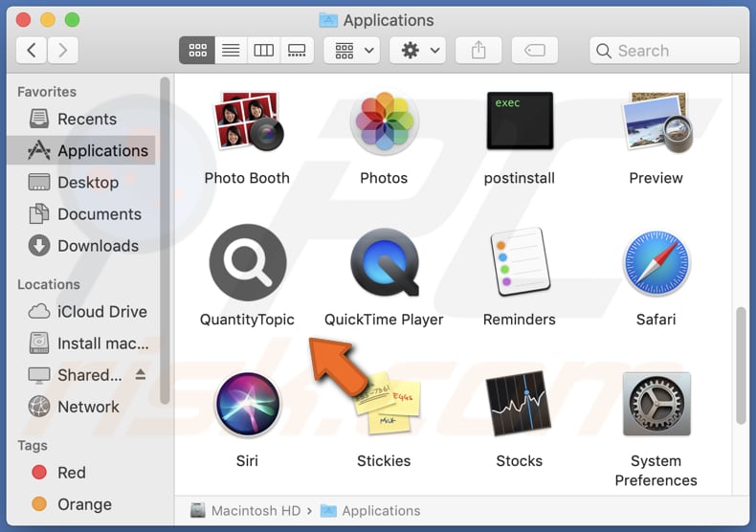Open the Siri app icon

pyautogui.click(x=248, y=404)
